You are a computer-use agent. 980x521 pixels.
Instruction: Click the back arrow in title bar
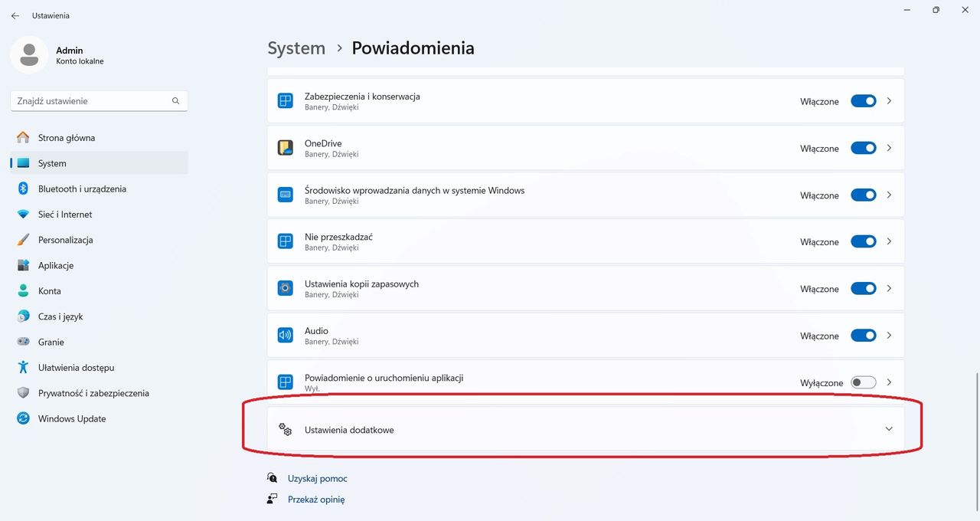(15, 15)
